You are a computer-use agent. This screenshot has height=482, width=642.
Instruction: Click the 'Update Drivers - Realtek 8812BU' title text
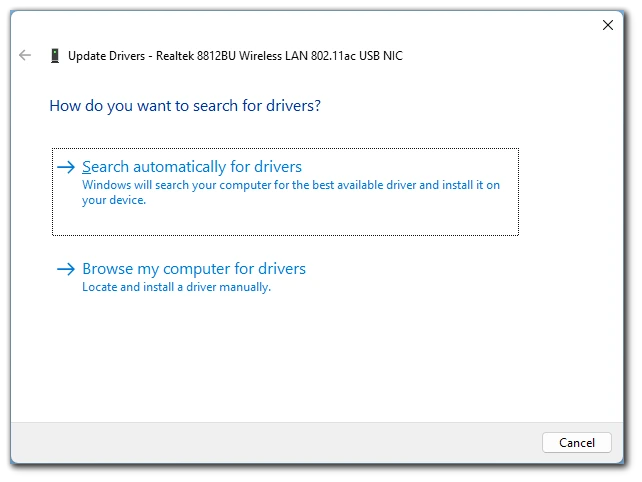point(235,56)
